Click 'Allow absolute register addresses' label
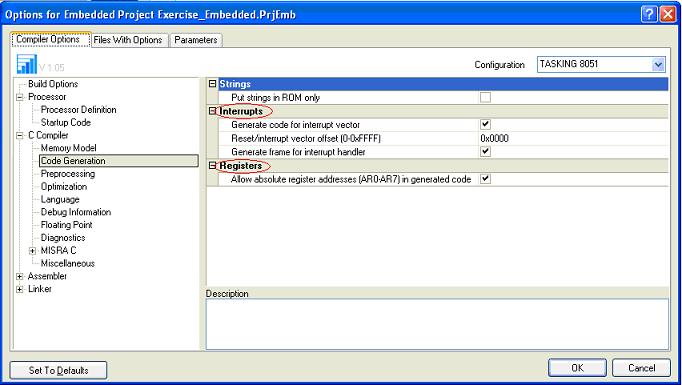The image size is (682, 385). pyautogui.click(x=351, y=179)
